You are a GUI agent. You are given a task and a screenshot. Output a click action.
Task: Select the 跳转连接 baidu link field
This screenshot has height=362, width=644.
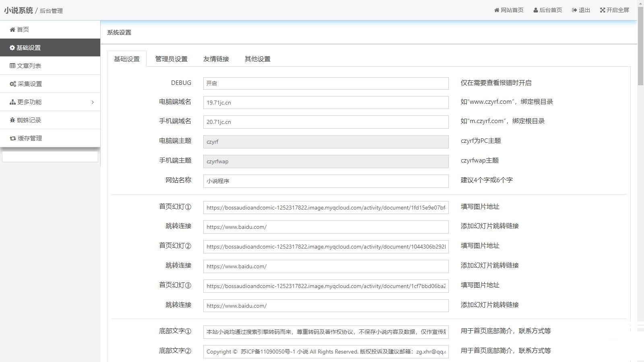(326, 227)
